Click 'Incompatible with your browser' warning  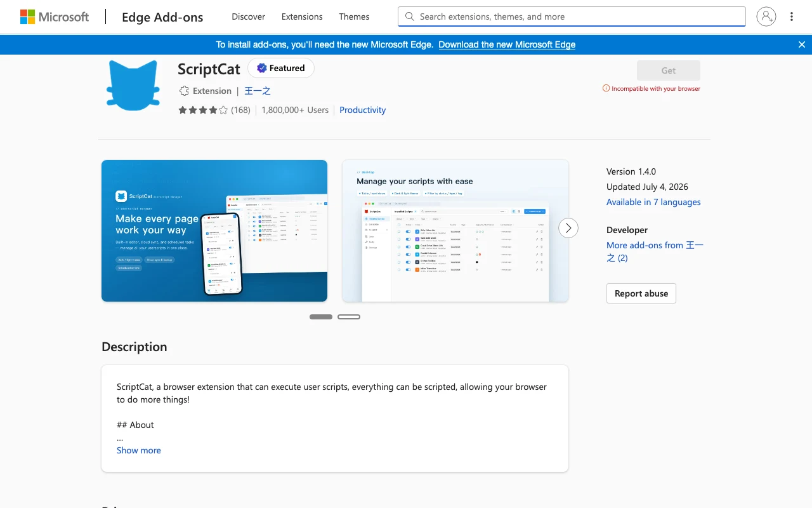(x=652, y=88)
